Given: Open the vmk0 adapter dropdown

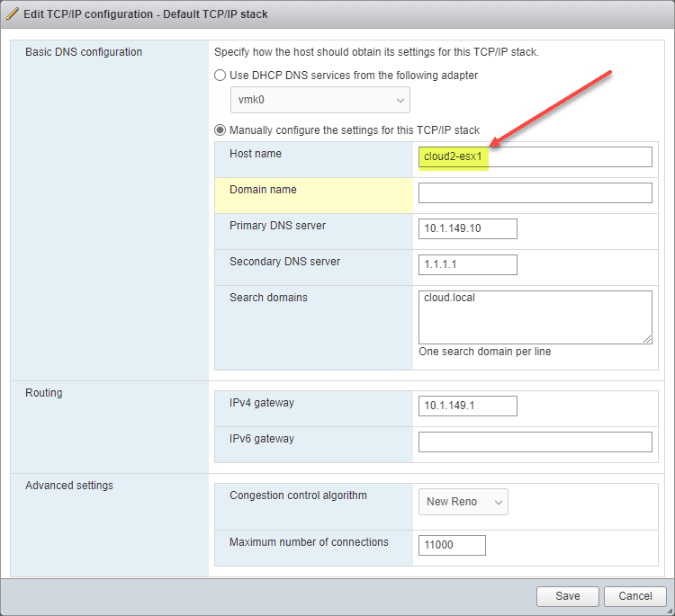Looking at the screenshot, I should pyautogui.click(x=319, y=100).
